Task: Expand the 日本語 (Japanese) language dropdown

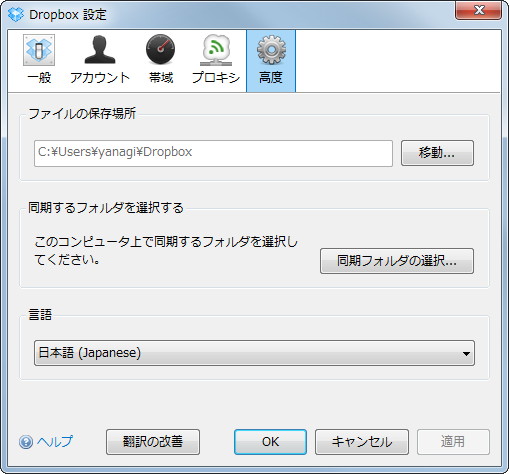Action: (254, 353)
